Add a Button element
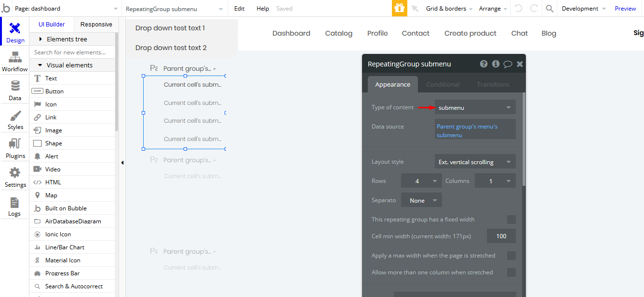 tap(72, 91)
